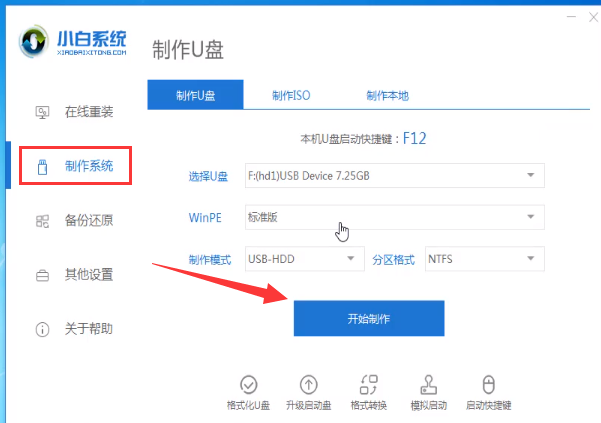Image resolution: width=601 pixels, height=423 pixels.
Task: Select 制作系统 in the sidebar
Action: 76,166
